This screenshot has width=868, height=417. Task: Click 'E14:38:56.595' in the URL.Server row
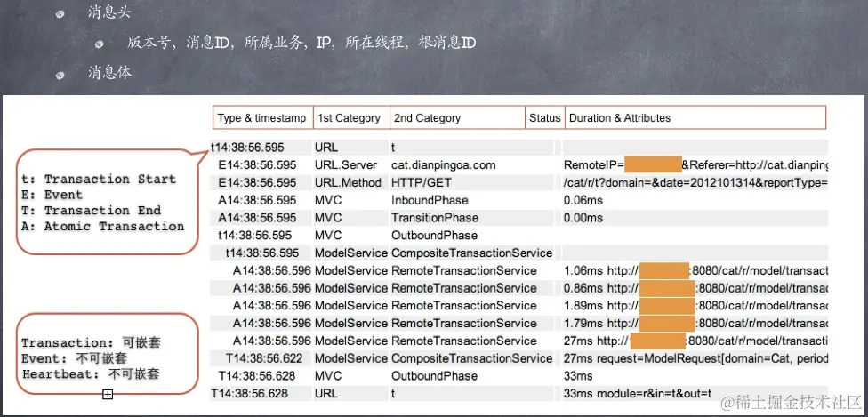coord(257,165)
